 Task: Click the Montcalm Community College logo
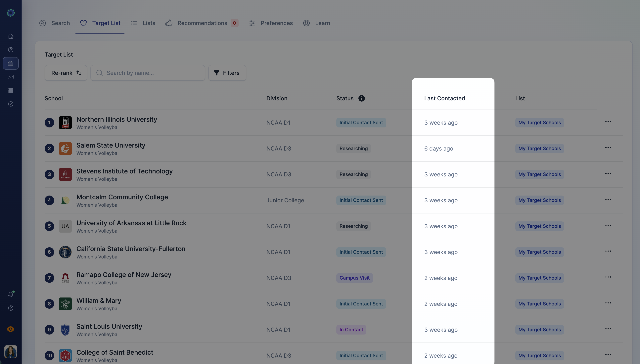65,200
